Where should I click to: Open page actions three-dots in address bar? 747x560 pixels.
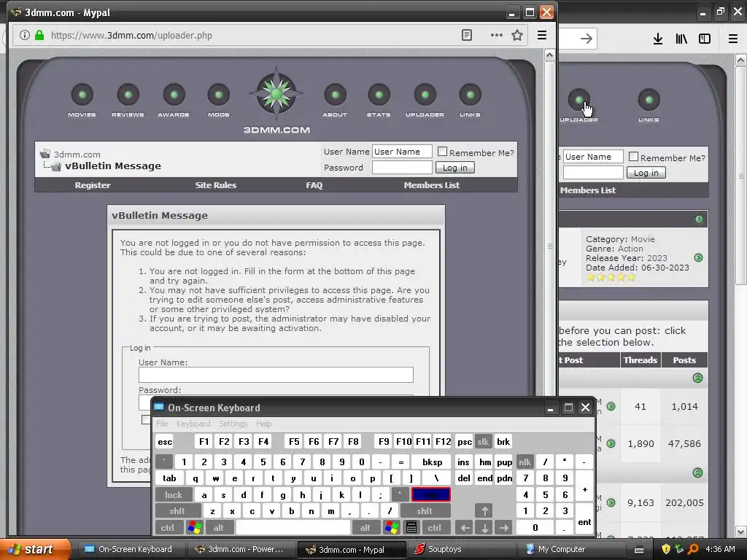(496, 35)
